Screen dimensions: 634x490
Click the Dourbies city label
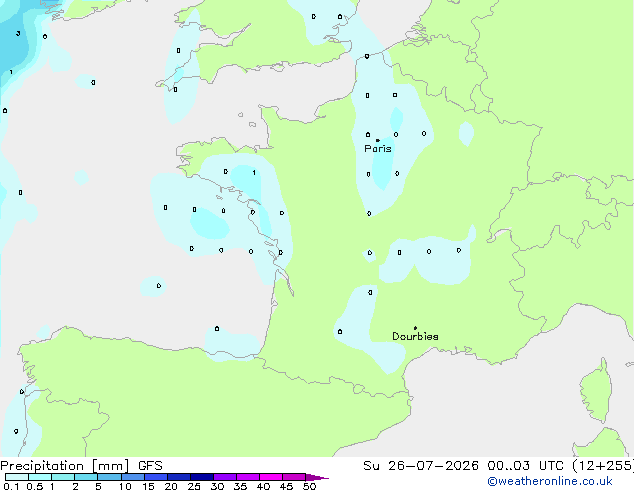415,336
